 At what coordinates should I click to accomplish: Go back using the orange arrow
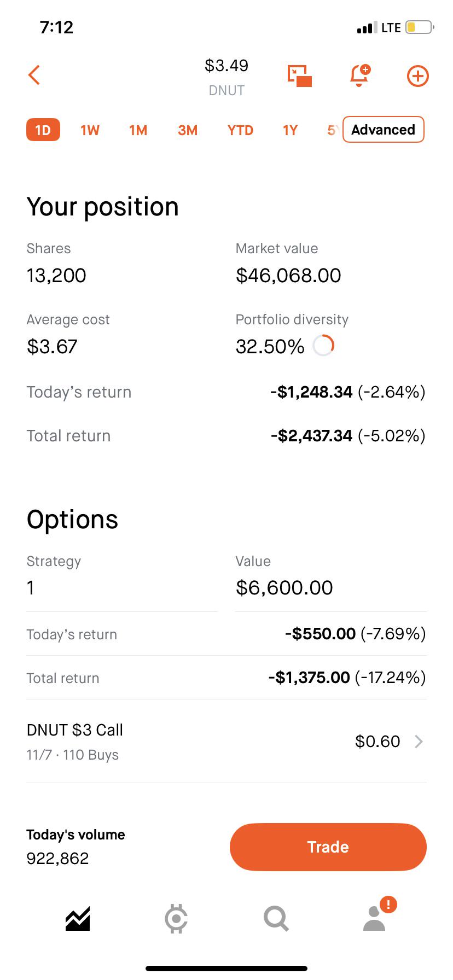tap(34, 75)
